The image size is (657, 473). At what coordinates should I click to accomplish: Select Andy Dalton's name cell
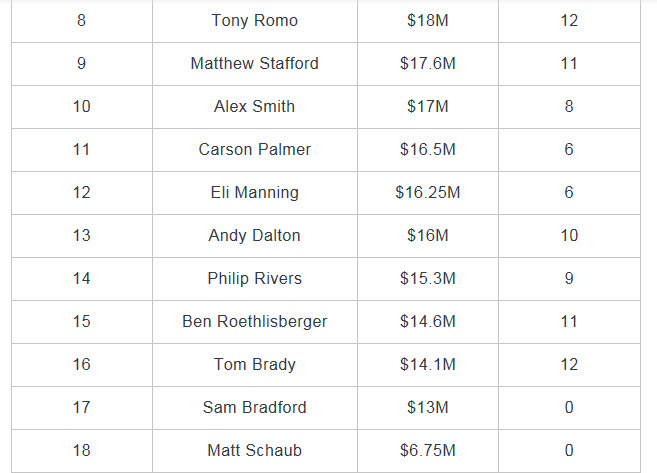254,235
